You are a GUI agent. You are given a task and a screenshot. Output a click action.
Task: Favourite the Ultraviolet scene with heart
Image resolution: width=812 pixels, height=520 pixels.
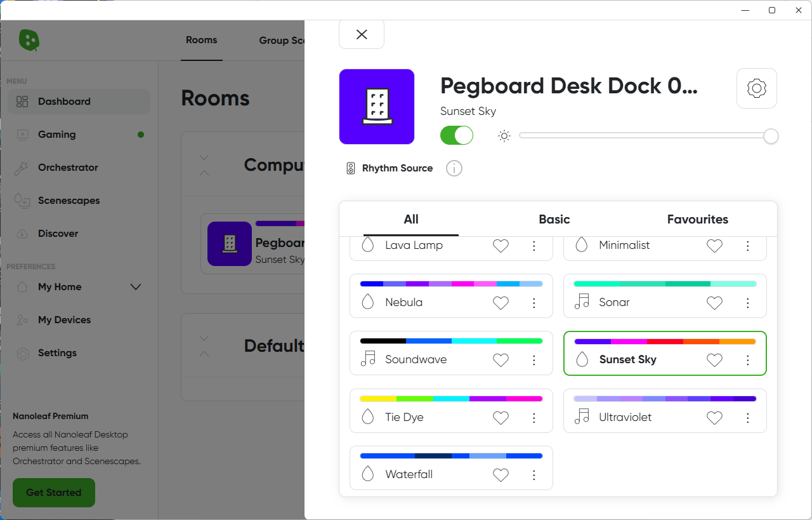pyautogui.click(x=714, y=418)
